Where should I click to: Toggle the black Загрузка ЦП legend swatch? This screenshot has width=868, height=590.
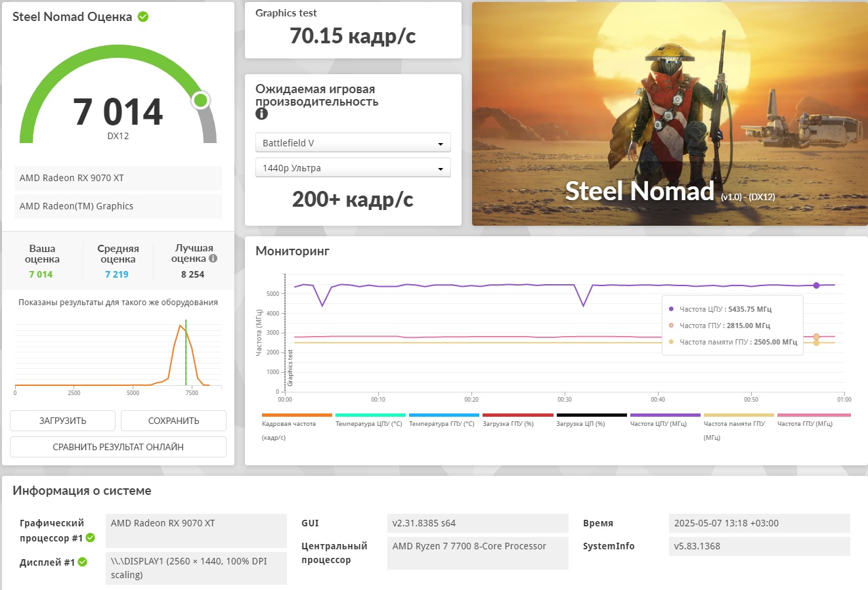coord(592,415)
